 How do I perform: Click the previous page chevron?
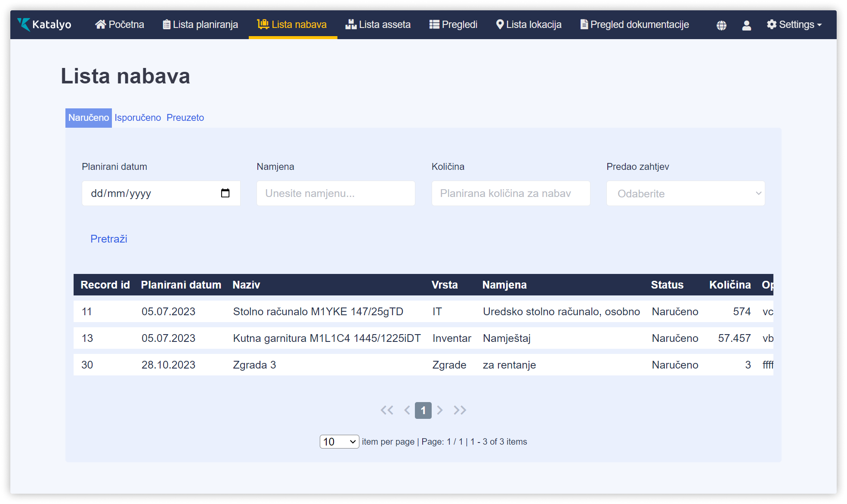(x=407, y=410)
